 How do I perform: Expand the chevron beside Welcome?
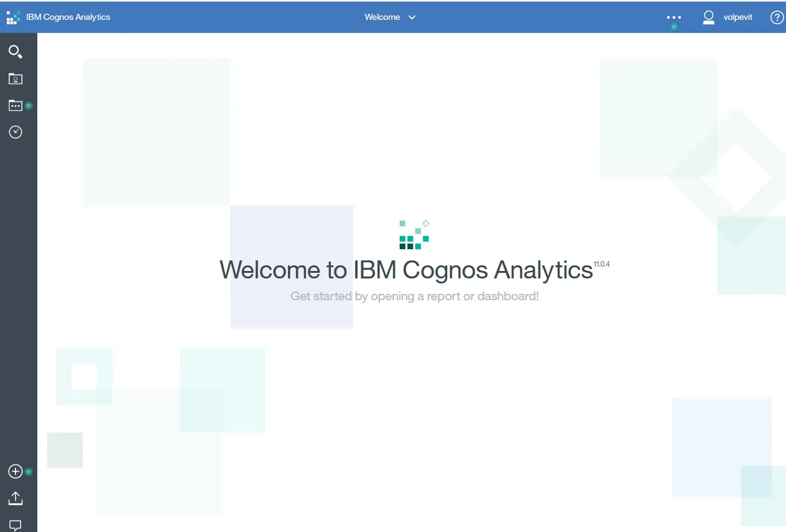click(x=412, y=17)
